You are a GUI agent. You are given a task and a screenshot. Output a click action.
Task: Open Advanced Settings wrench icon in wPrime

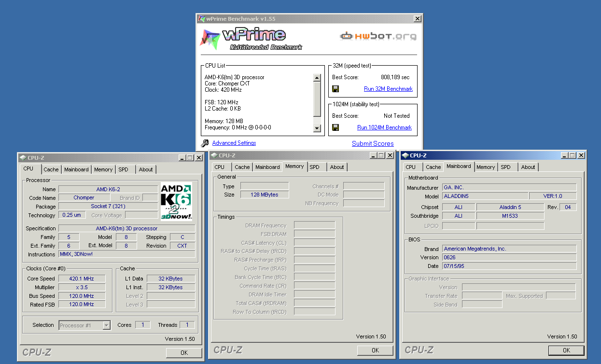(x=205, y=143)
